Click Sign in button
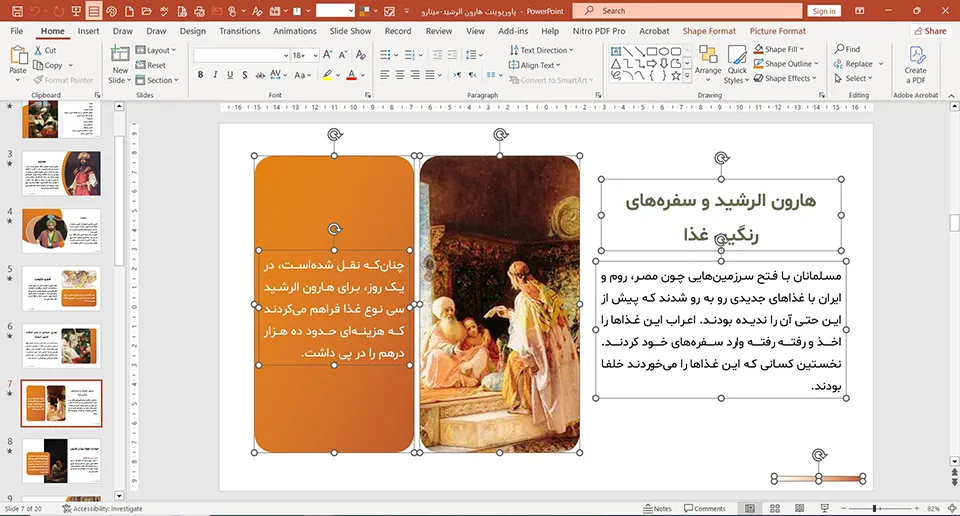Image resolution: width=960 pixels, height=516 pixels. [x=824, y=11]
